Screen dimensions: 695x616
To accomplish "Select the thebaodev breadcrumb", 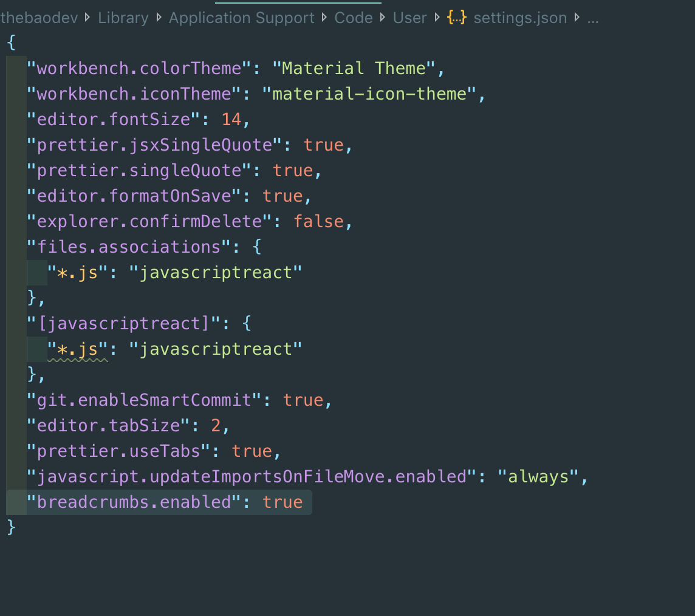I will point(39,18).
